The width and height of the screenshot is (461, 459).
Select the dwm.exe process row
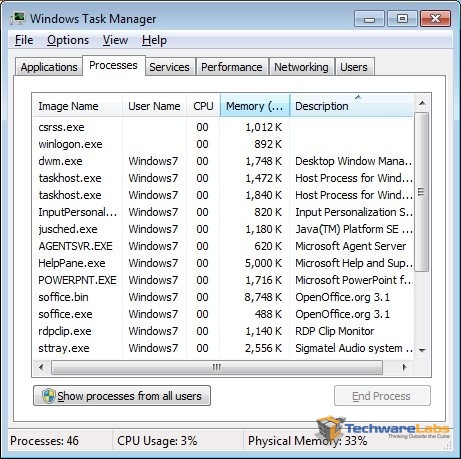(x=223, y=161)
